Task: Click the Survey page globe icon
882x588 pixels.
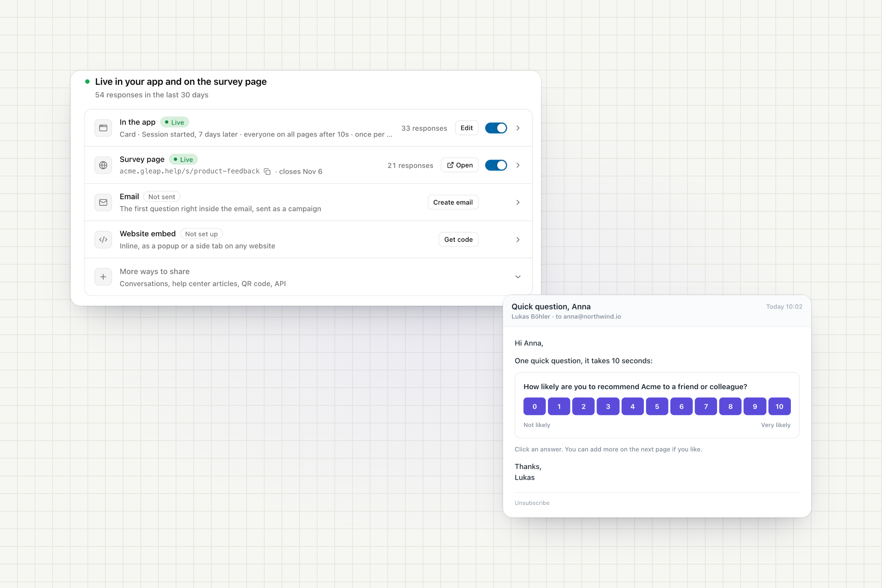Action: coord(103,165)
